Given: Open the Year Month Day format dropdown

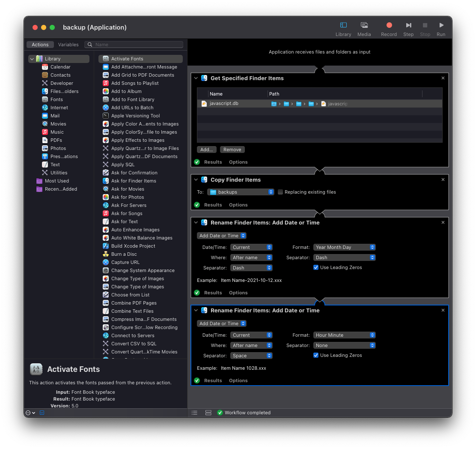Looking at the screenshot, I should [x=345, y=247].
